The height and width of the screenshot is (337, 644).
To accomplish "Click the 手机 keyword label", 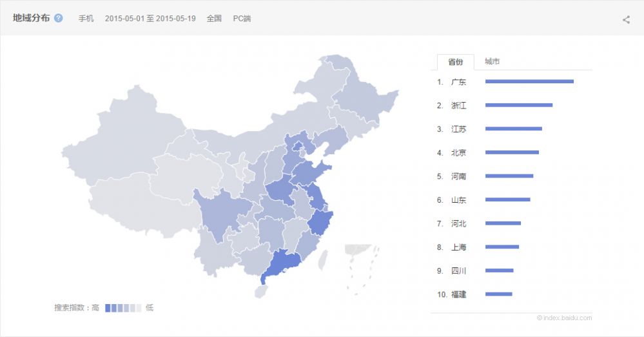I will (86, 19).
